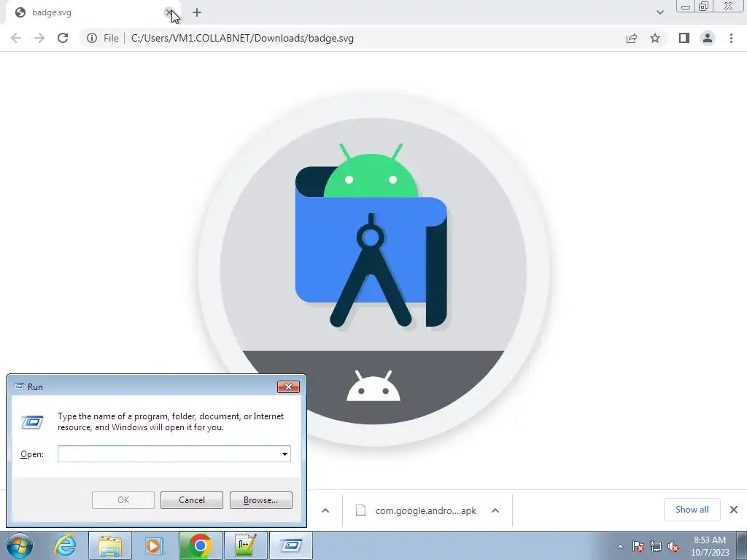This screenshot has width=747, height=560.
Task: Open the network tray icon
Action: point(656,546)
